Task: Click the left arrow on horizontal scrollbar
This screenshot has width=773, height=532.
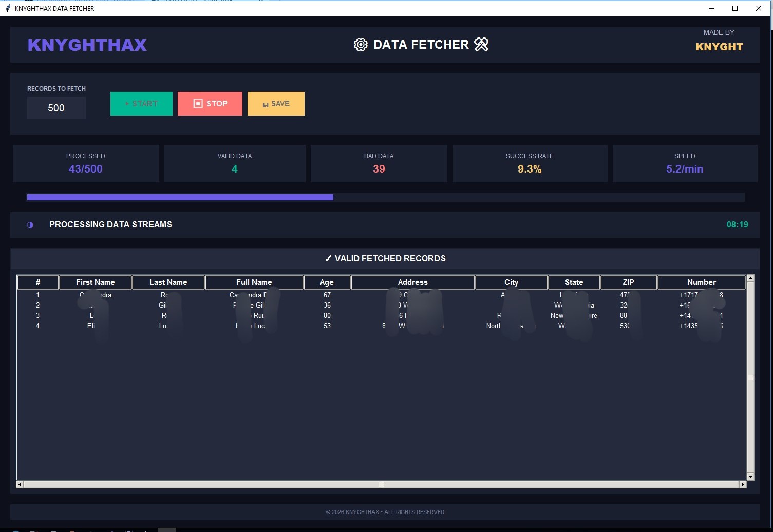Action: 20,484
